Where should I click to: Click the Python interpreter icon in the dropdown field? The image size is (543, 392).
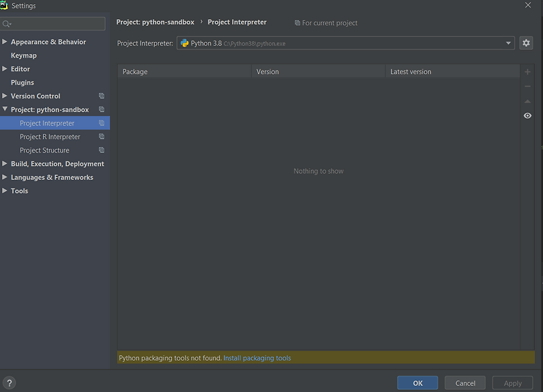click(185, 43)
